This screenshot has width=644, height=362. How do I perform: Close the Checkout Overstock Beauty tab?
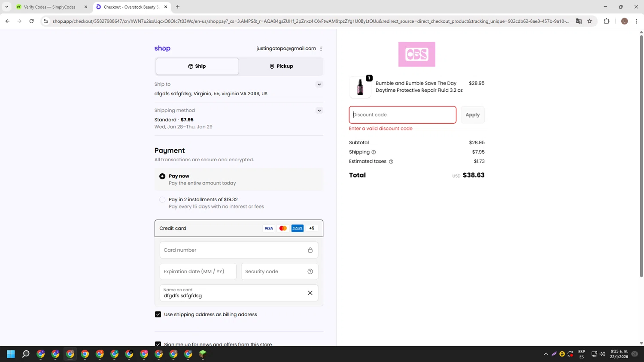(166, 7)
